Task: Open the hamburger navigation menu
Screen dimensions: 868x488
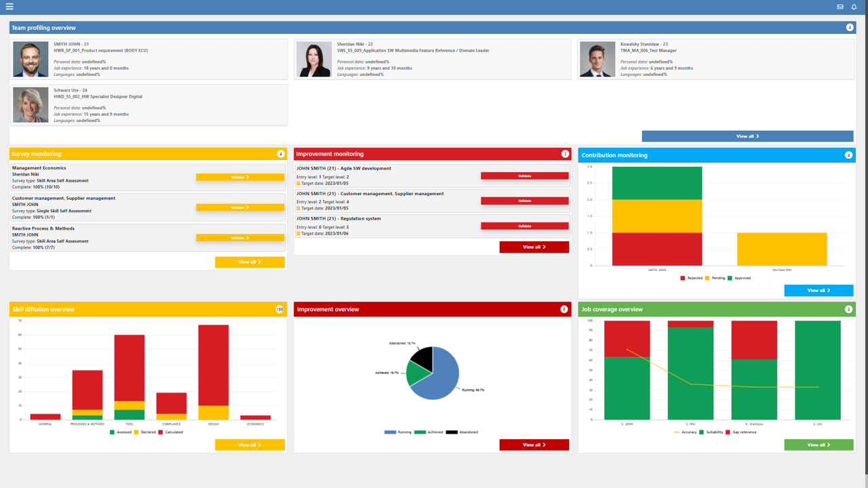Action: (9, 7)
